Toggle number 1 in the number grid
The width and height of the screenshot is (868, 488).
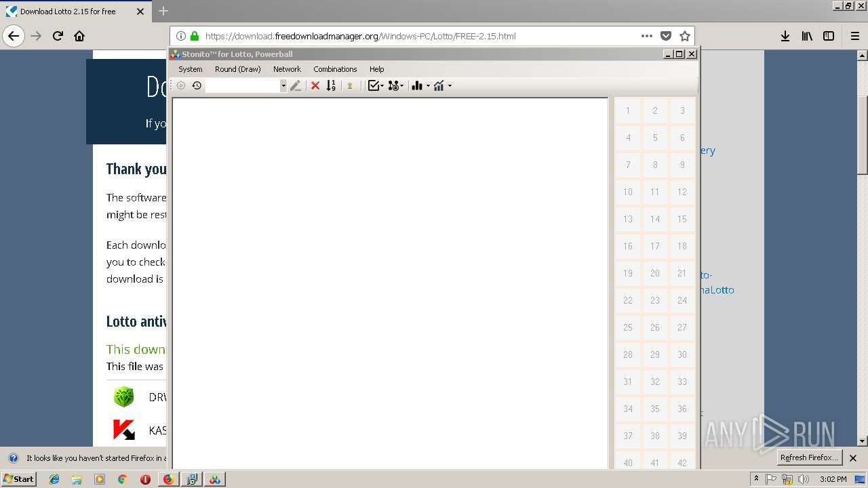628,110
